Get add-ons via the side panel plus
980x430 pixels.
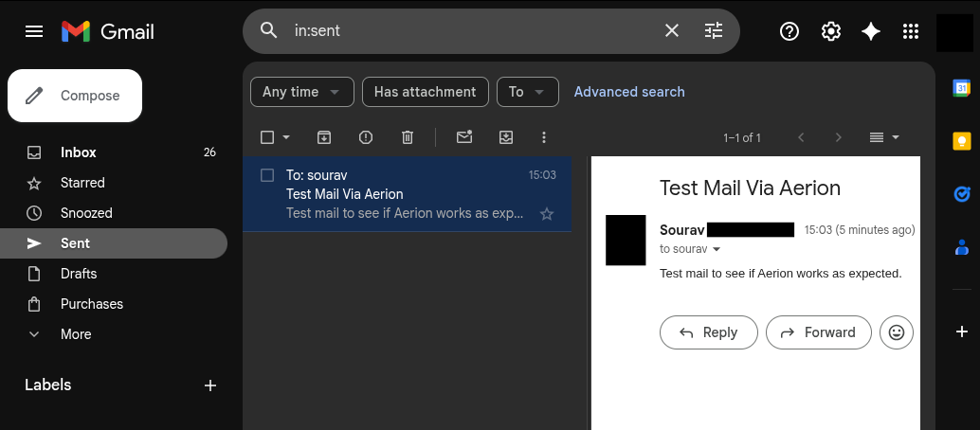(962, 331)
